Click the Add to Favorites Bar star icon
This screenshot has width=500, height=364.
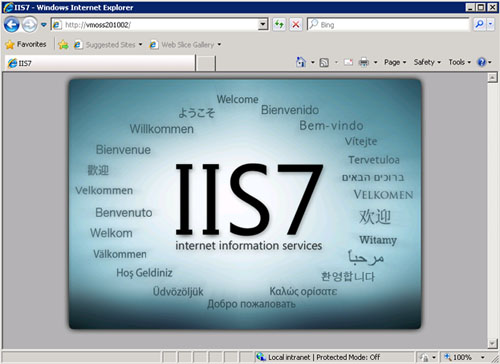pyautogui.click(x=63, y=45)
